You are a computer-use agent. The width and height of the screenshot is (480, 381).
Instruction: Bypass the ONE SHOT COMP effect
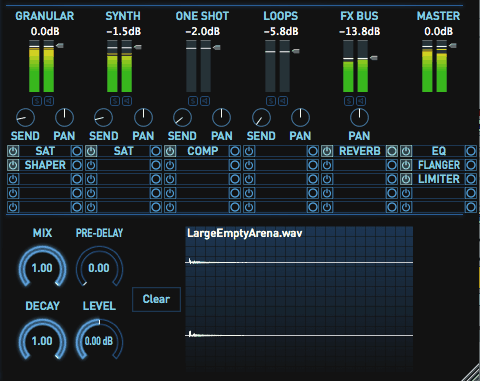pyautogui.click(x=170, y=151)
